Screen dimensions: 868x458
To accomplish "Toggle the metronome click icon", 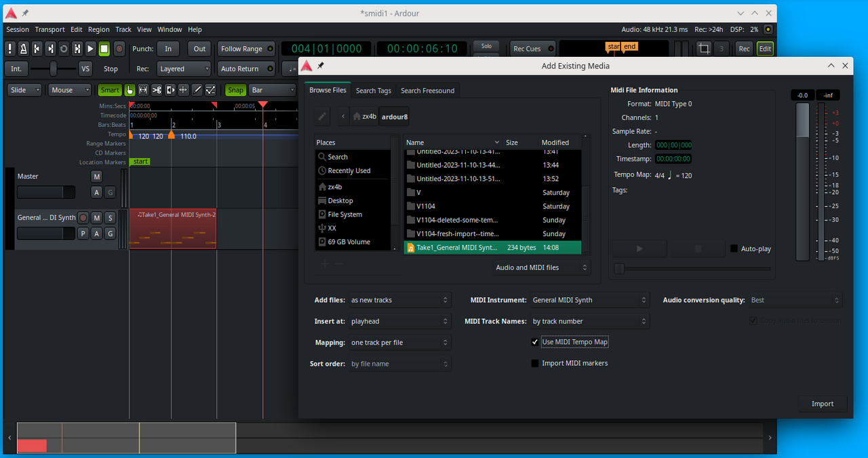I will (x=23, y=49).
